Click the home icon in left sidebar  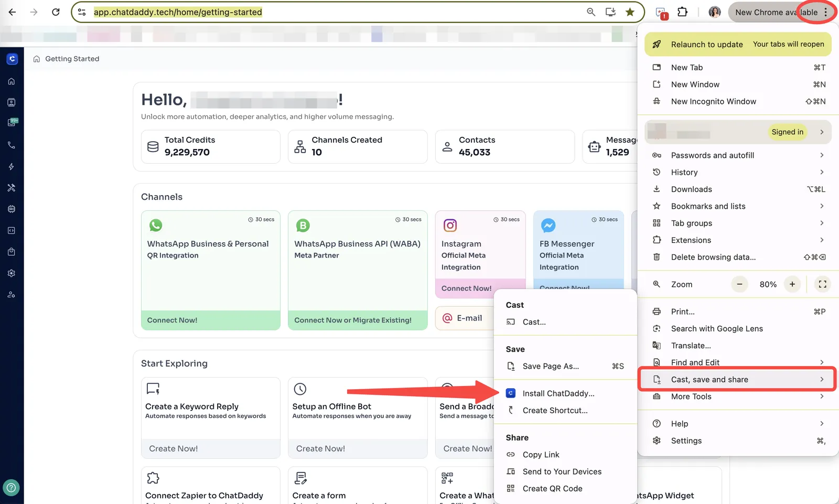(x=12, y=81)
